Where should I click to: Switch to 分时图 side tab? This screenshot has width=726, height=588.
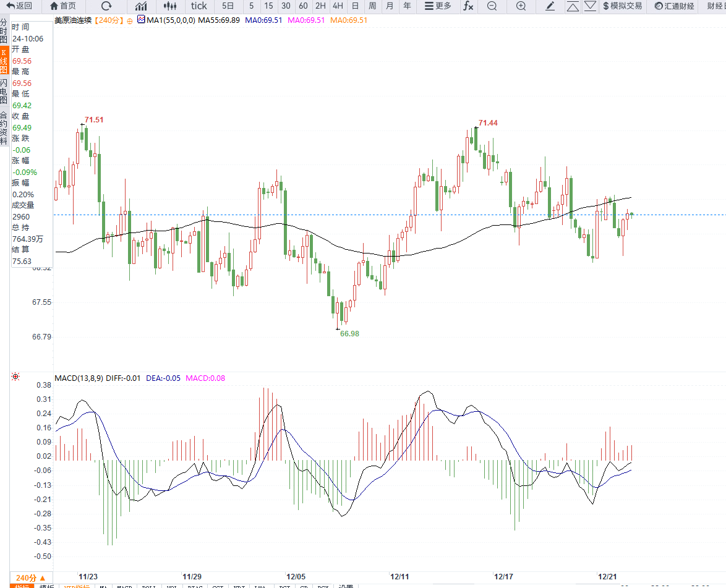tap(4, 32)
